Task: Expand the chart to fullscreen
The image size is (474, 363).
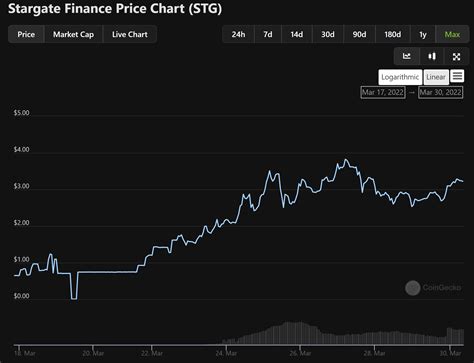Action: (457, 56)
